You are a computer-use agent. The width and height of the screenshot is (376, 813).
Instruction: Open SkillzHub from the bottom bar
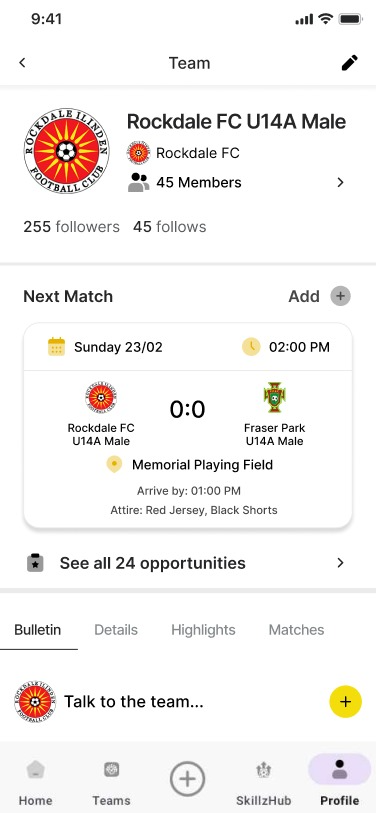[263, 781]
